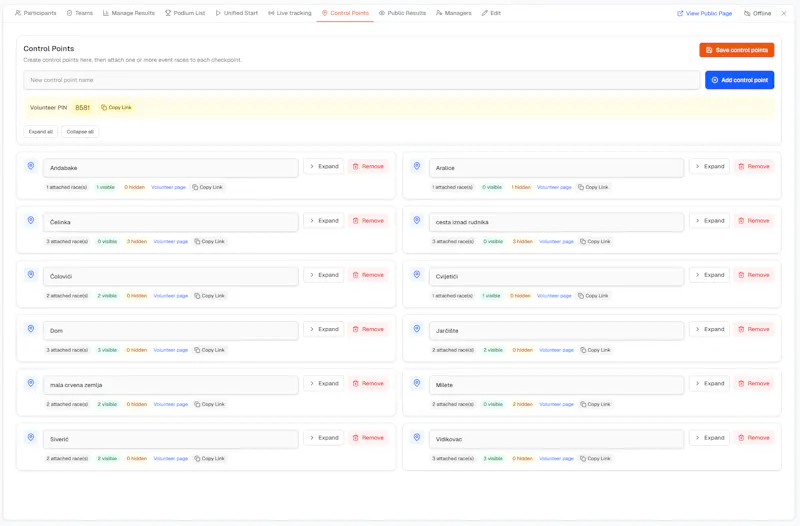Open the Managers tab

(454, 13)
